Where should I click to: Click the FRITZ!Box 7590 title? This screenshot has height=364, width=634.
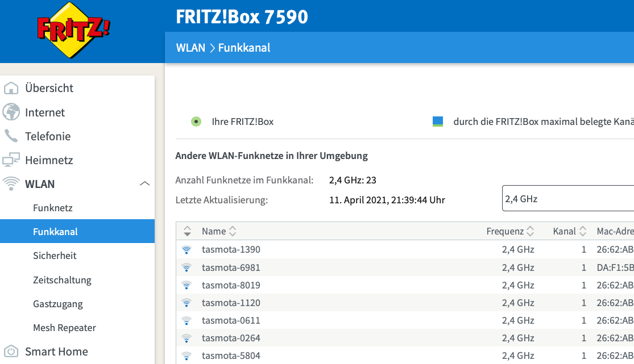[242, 17]
